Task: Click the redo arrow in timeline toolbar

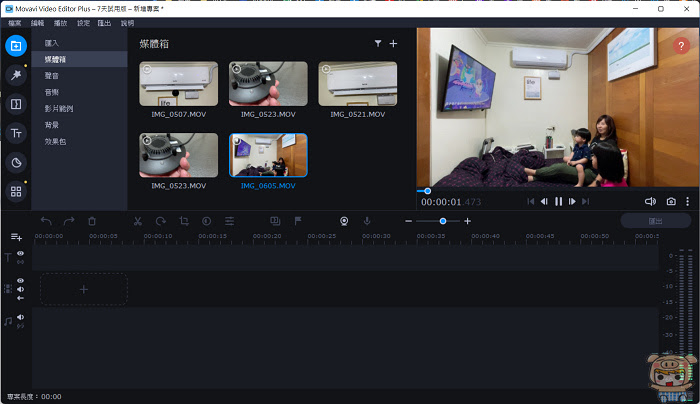Action: 69,221
